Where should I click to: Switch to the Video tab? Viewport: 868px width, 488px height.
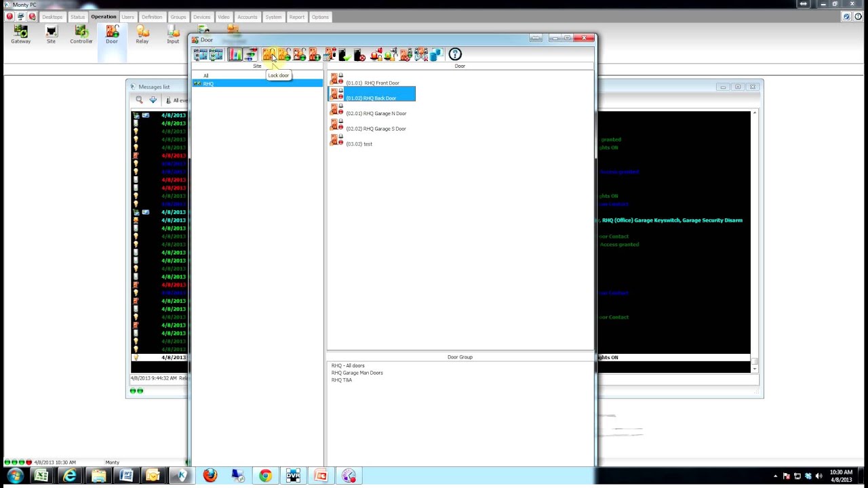pyautogui.click(x=224, y=17)
